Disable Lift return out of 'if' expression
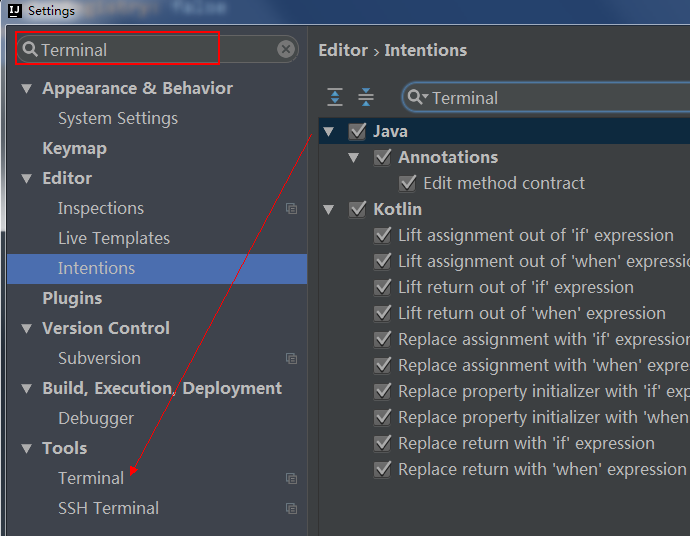 coord(382,287)
